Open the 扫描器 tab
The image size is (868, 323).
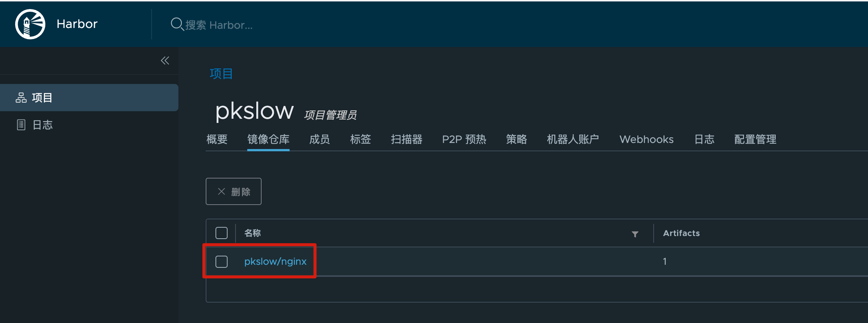[406, 139]
